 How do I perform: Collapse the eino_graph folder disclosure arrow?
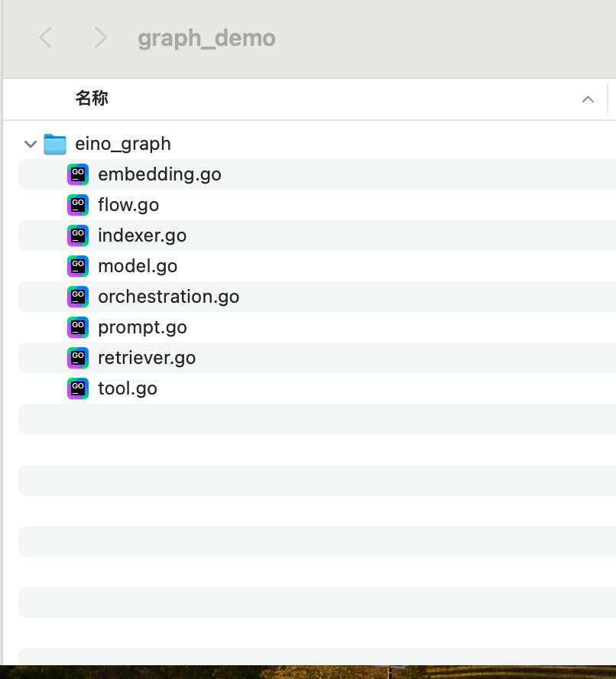coord(31,144)
